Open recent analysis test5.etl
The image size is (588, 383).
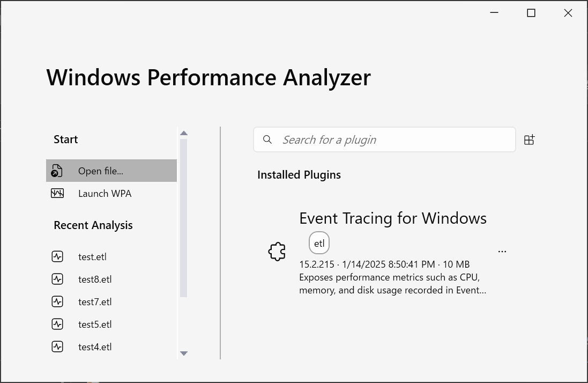(95, 324)
